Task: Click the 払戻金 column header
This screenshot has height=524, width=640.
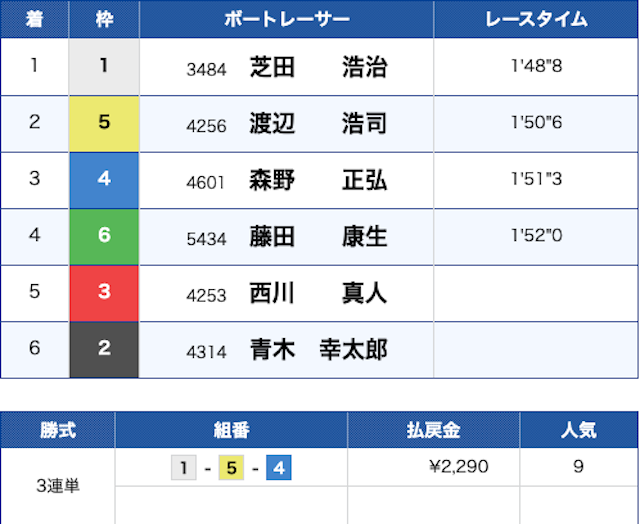Action: tap(433, 430)
